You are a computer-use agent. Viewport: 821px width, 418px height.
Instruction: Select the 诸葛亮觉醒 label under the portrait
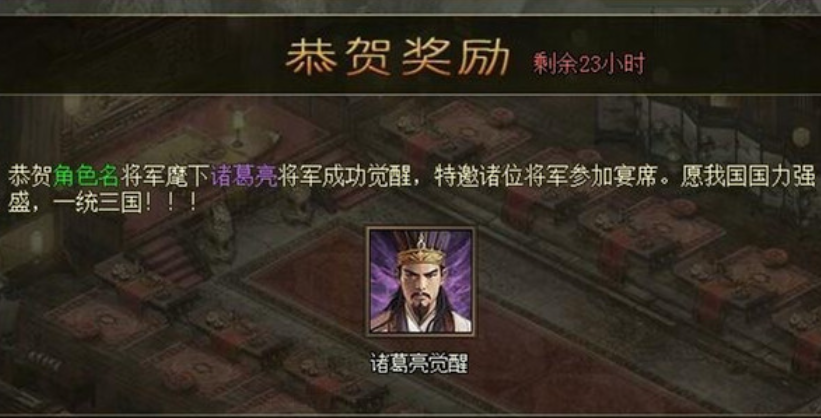(419, 364)
